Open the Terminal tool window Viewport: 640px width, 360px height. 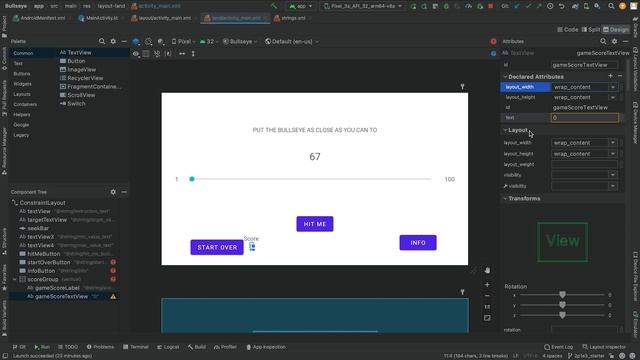136,347
